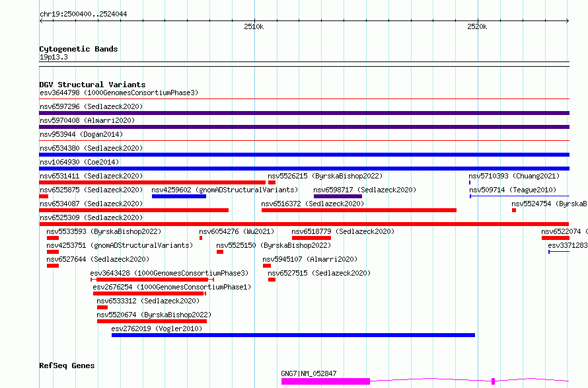Click nsv5533593 (ByrskaBishop2022) label
Screen dimensions: 588x388
coord(104,231)
